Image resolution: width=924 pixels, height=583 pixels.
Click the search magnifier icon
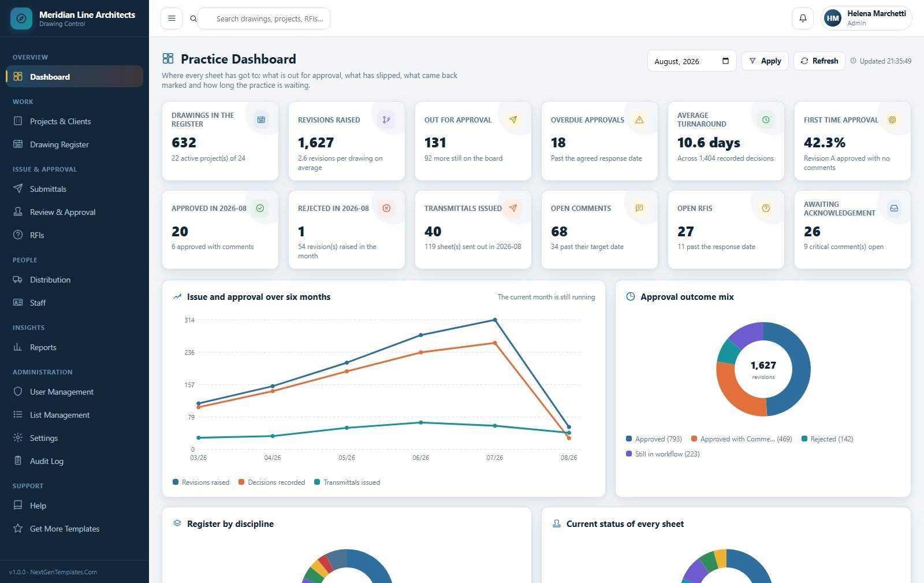[x=193, y=18]
